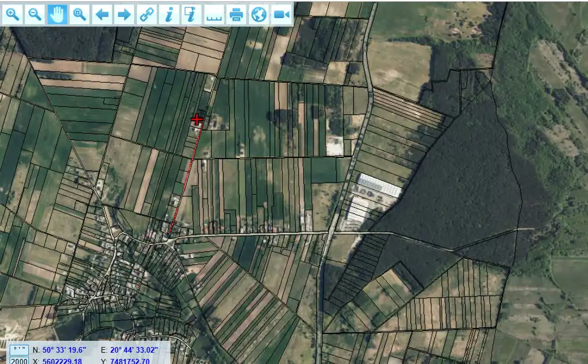The height and width of the screenshot is (364, 588).
Task: Print the map with printer icon
Action: coord(236,15)
